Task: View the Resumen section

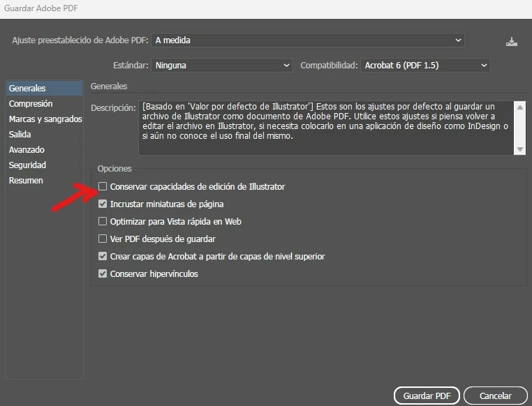Action: 44,180
